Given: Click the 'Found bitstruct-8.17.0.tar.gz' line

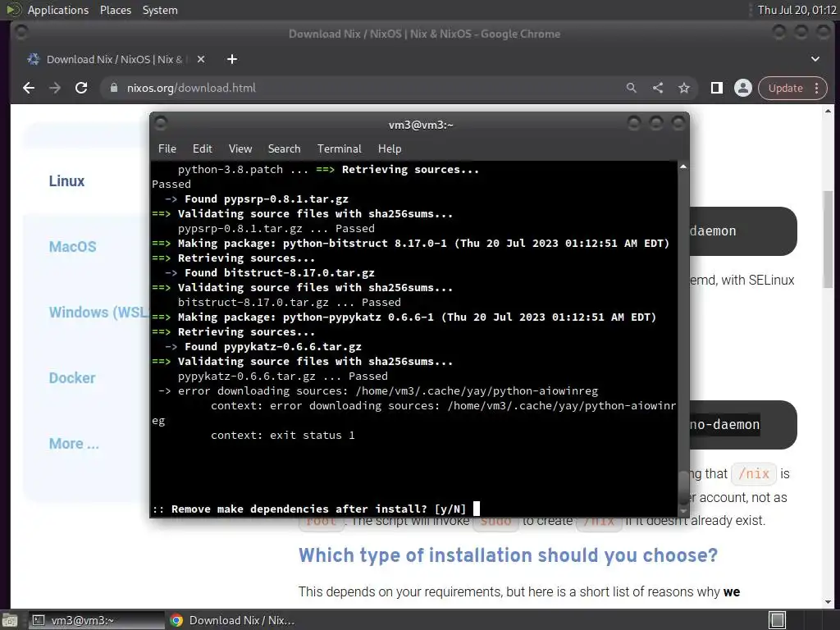Looking at the screenshot, I should (269, 272).
